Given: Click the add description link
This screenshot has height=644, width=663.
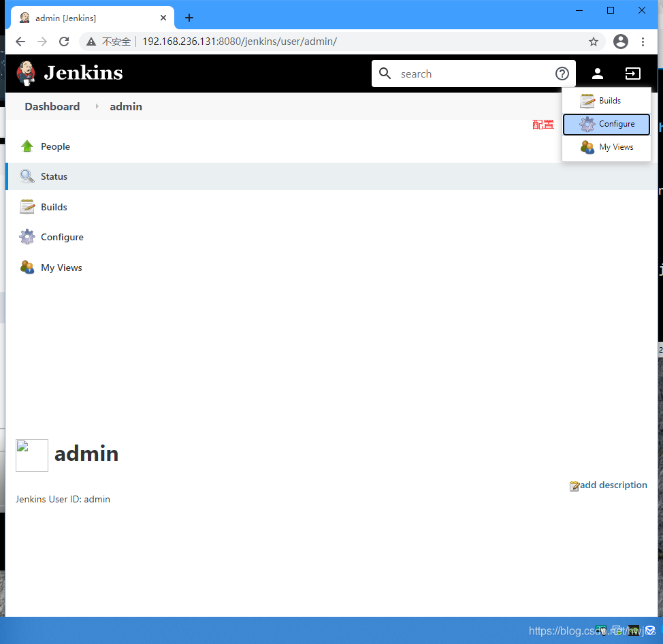Looking at the screenshot, I should (613, 485).
